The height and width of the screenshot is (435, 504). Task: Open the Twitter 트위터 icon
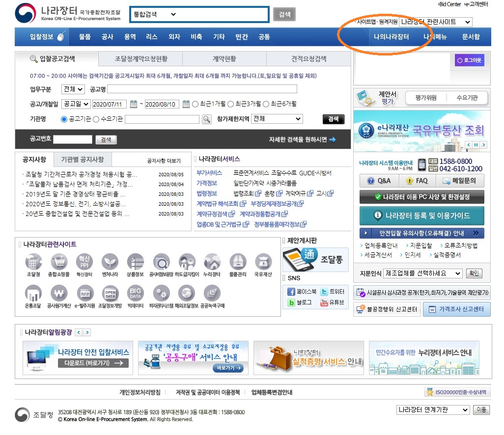click(x=324, y=292)
